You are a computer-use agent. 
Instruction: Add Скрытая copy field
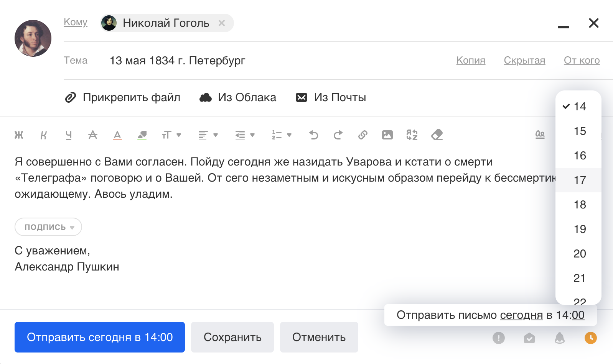(x=524, y=60)
